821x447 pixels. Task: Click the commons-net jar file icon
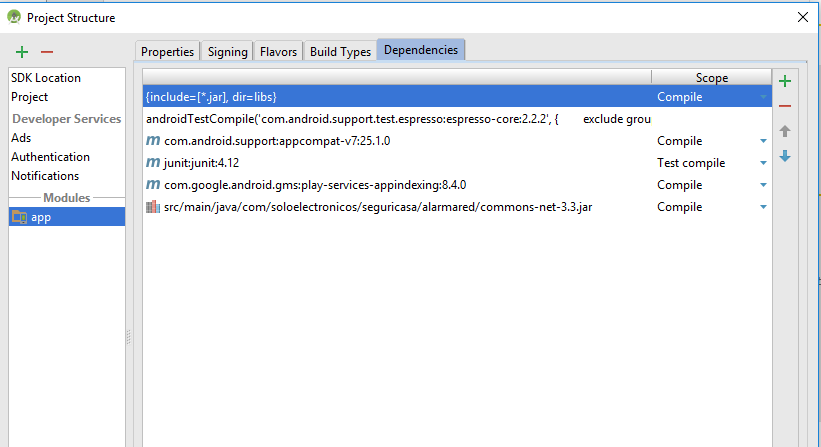[153, 207]
